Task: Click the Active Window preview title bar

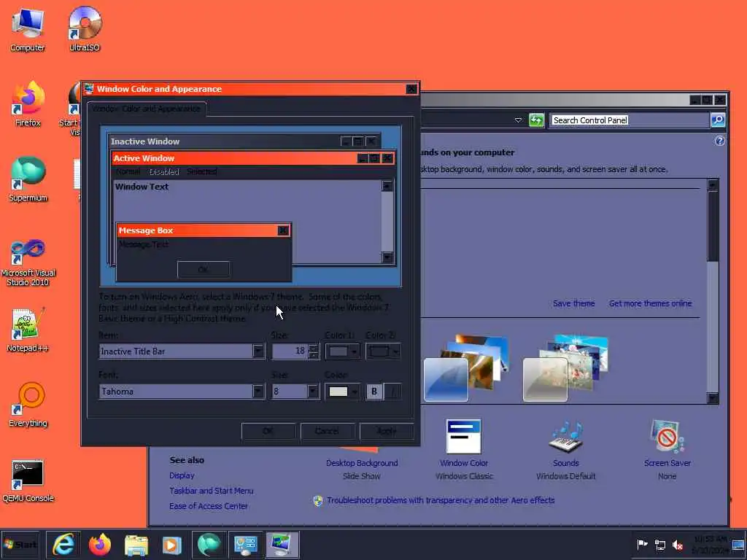Action: [x=253, y=158]
